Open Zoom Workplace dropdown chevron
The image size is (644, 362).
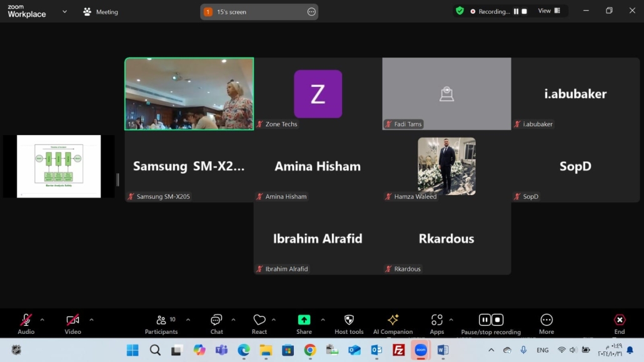pos(64,11)
